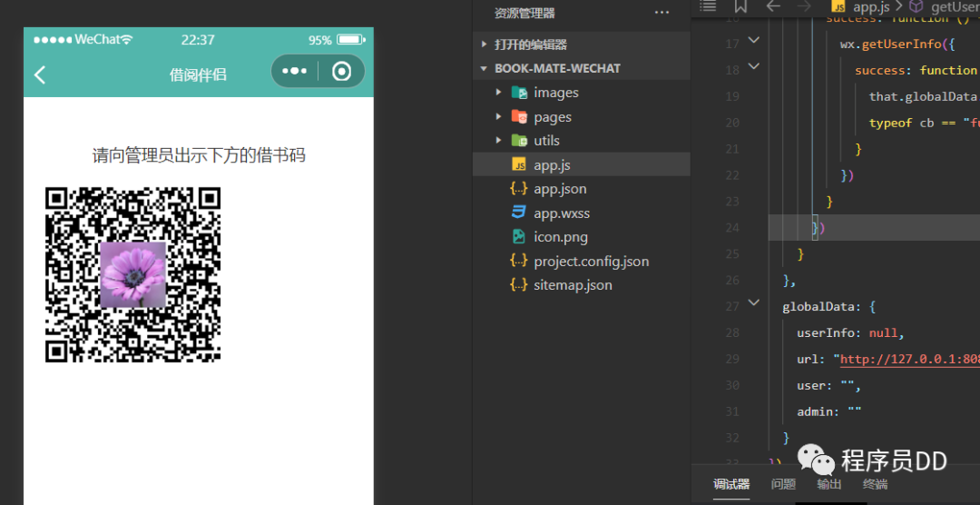Click the outline list icon above the editor
The height and width of the screenshot is (505, 980).
click(708, 7)
